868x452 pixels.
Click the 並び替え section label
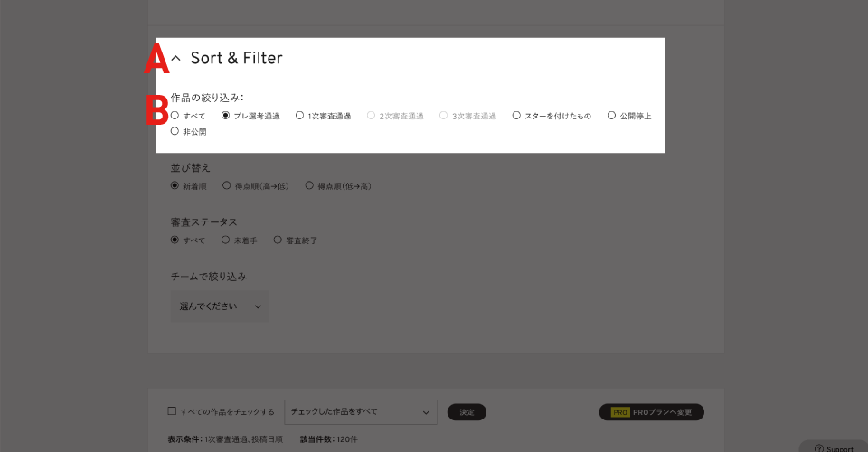click(191, 167)
